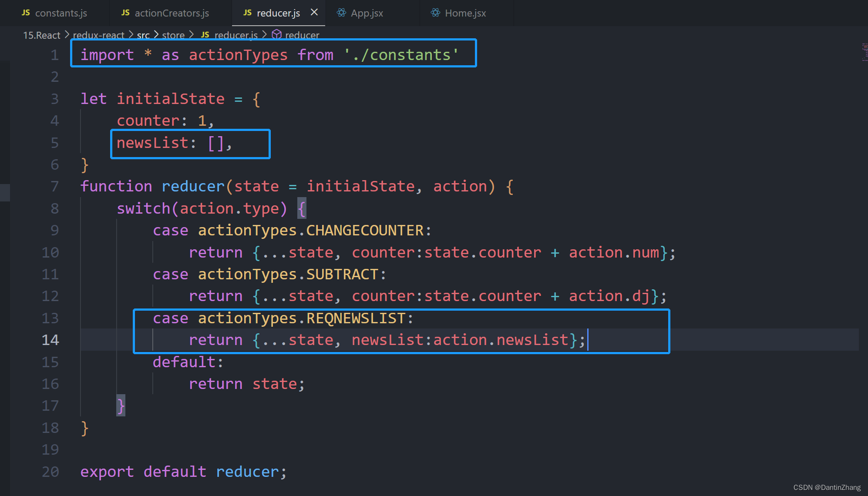Click the JS icon on actionCreators.js tab
Viewport: 868px width, 496px height.
pos(125,13)
